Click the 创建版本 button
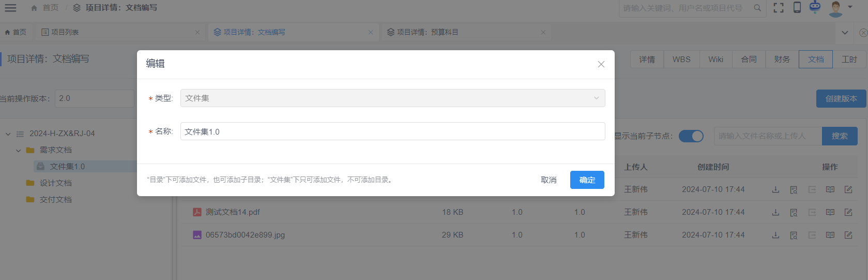The image size is (868, 280). click(x=841, y=98)
